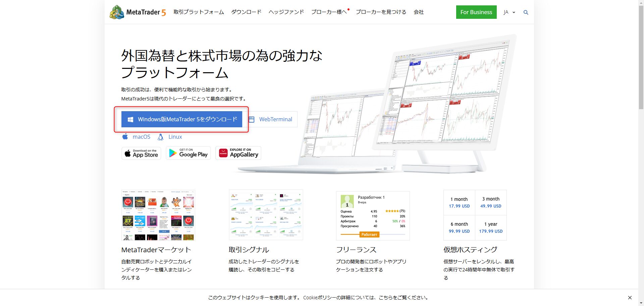
Task: Click the Linux download link
Action: tap(175, 137)
